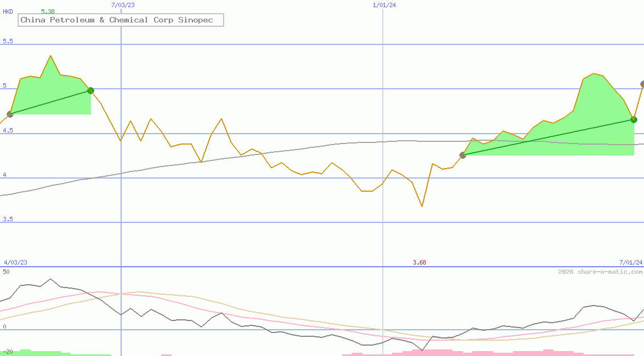Click the lowest dip of the orange line near 3.68
The image size is (644, 356).
[x=421, y=207]
